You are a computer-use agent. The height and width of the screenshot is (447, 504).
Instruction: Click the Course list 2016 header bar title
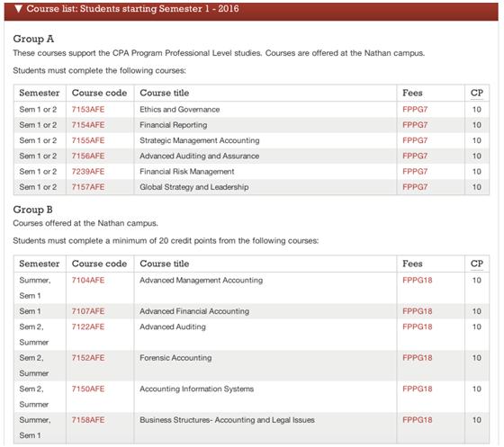click(132, 9)
